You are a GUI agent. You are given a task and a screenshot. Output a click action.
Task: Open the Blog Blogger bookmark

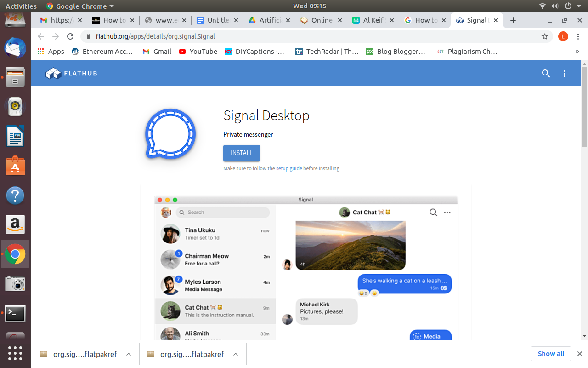point(396,52)
